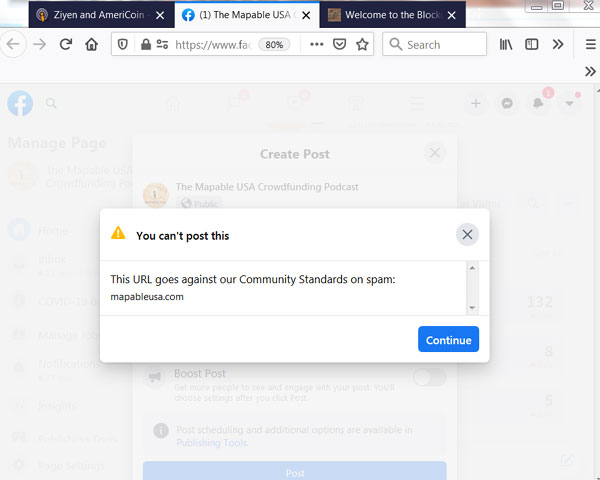Open Firefox hamburger menu
This screenshot has height=480, width=600.
click(590, 45)
